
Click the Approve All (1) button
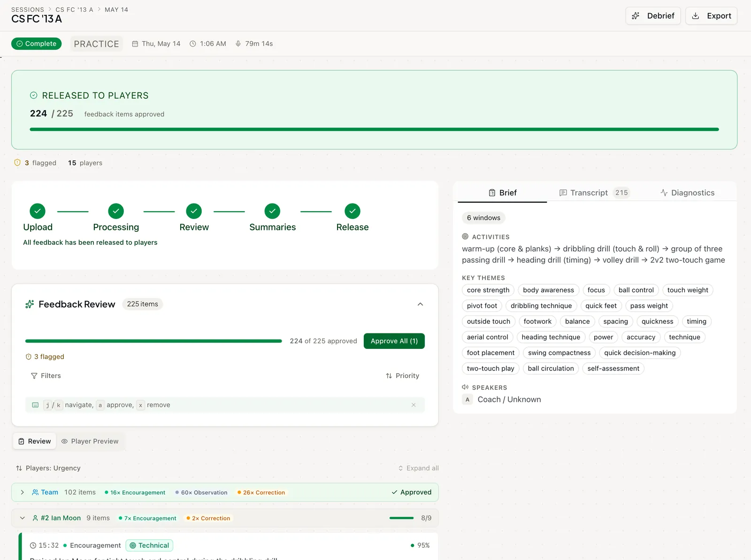pyautogui.click(x=394, y=341)
